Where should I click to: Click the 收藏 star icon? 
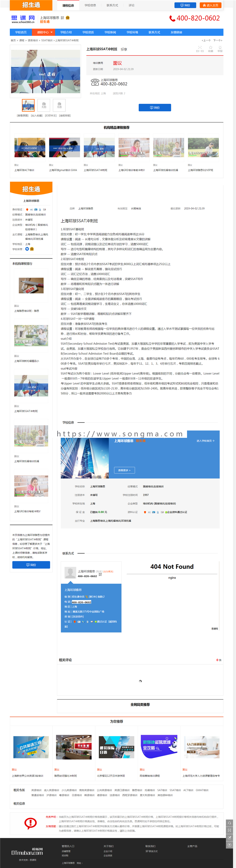(x=210, y=47)
